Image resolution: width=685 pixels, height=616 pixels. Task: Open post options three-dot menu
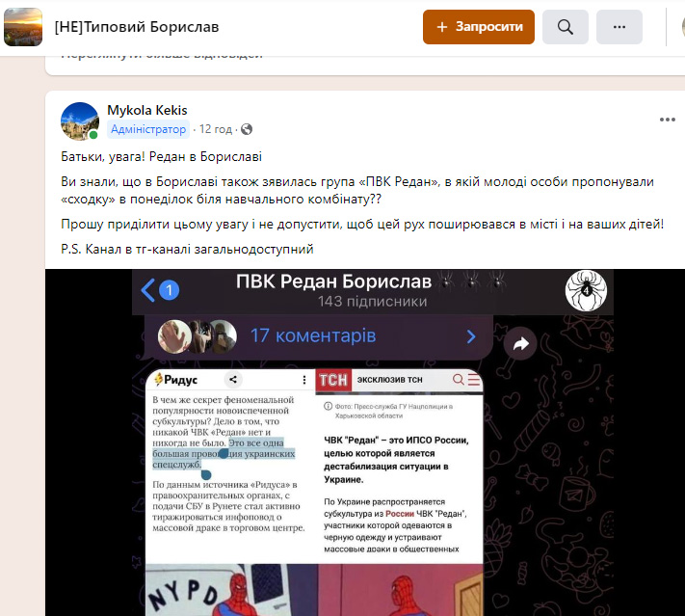(667, 120)
